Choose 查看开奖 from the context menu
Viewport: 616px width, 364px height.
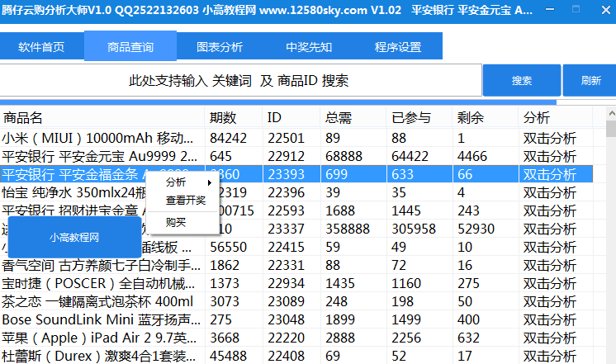point(182,201)
